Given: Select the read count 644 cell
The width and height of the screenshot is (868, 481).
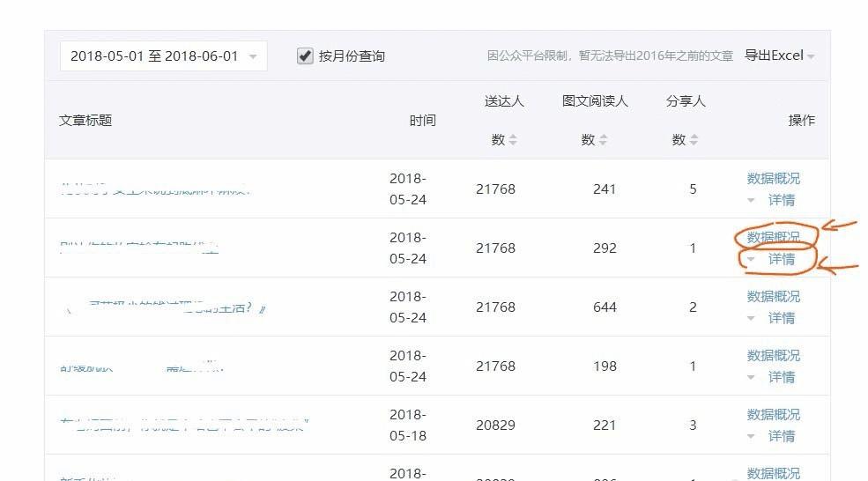Looking at the screenshot, I should pyautogui.click(x=605, y=307).
